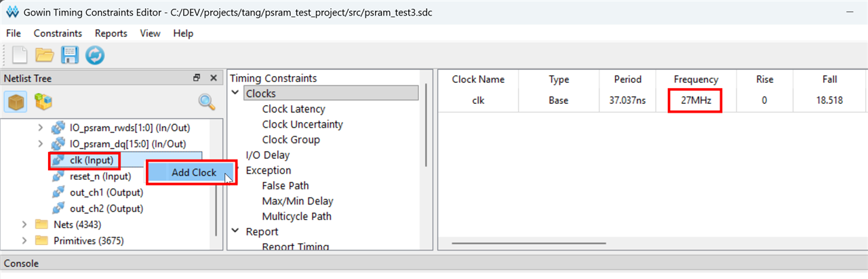Expand the IO_psram_rwds[1:0] tree node

40,128
